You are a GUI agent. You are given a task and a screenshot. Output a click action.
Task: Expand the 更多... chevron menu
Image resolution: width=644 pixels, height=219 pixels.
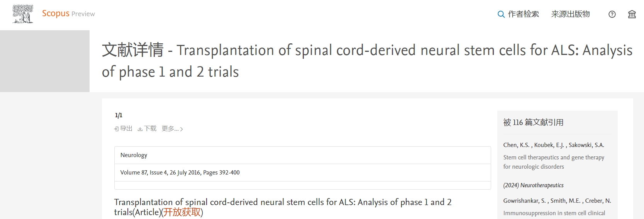click(x=181, y=129)
